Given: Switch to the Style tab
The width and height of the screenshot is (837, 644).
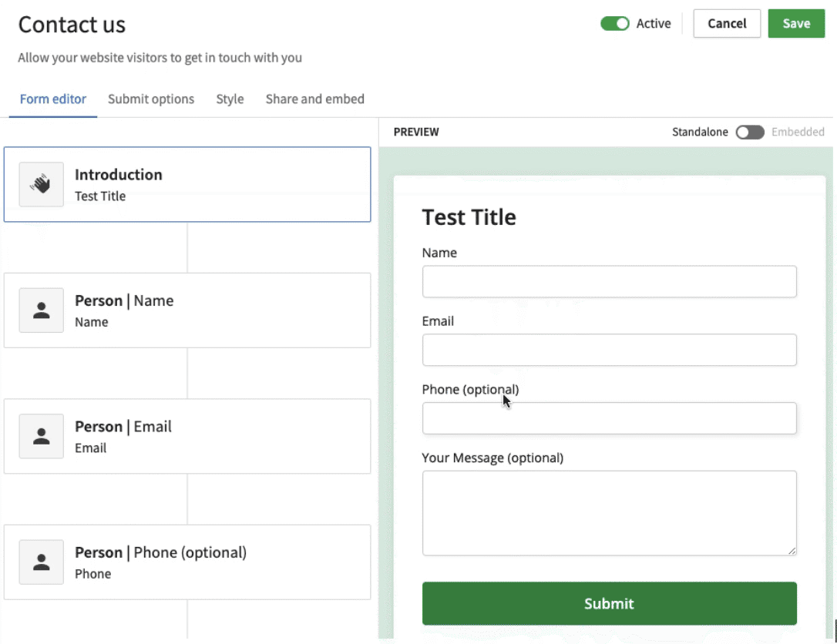Looking at the screenshot, I should [230, 99].
